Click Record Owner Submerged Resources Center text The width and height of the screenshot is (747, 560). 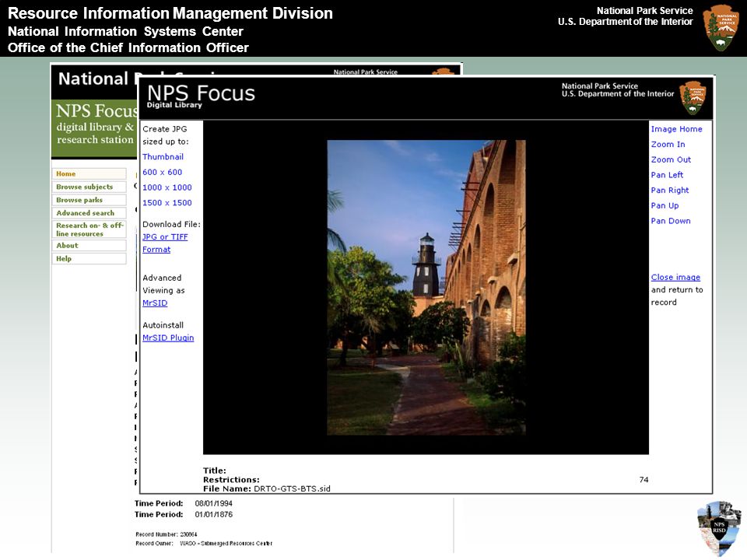coord(226,544)
